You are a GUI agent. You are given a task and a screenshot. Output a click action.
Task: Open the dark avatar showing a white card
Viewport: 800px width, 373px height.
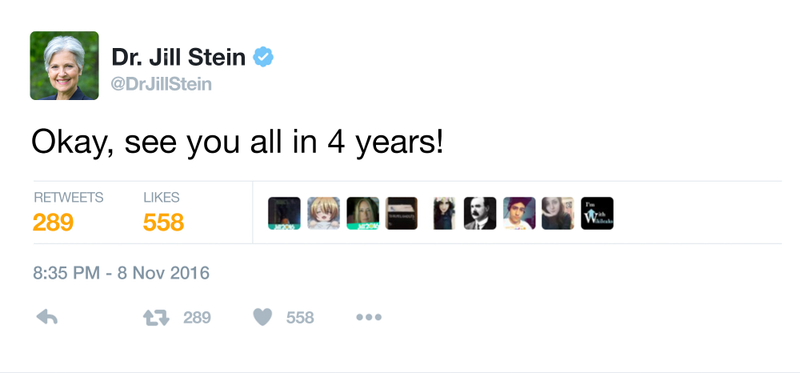pyautogui.click(x=402, y=213)
